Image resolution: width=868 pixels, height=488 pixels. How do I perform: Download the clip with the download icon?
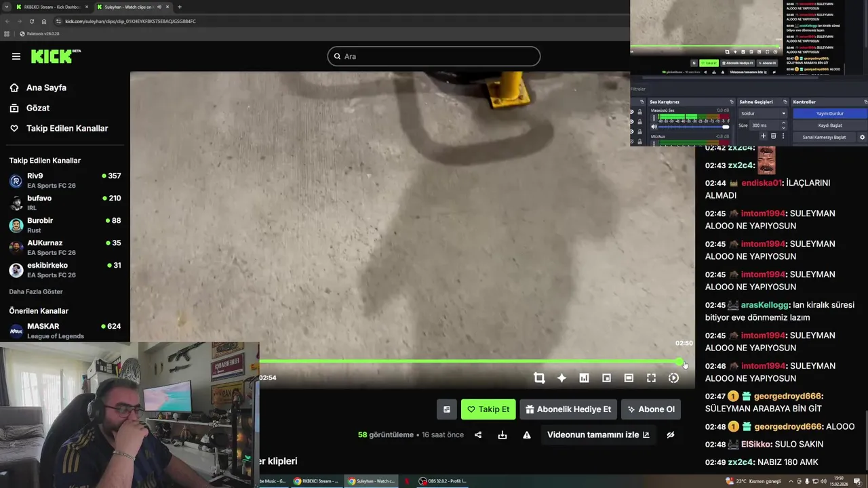[502, 435]
